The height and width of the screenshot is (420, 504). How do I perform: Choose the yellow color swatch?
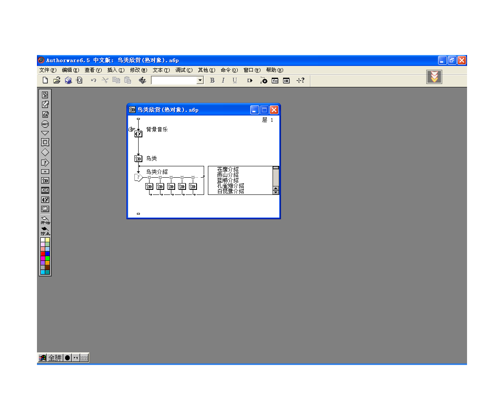(47, 240)
